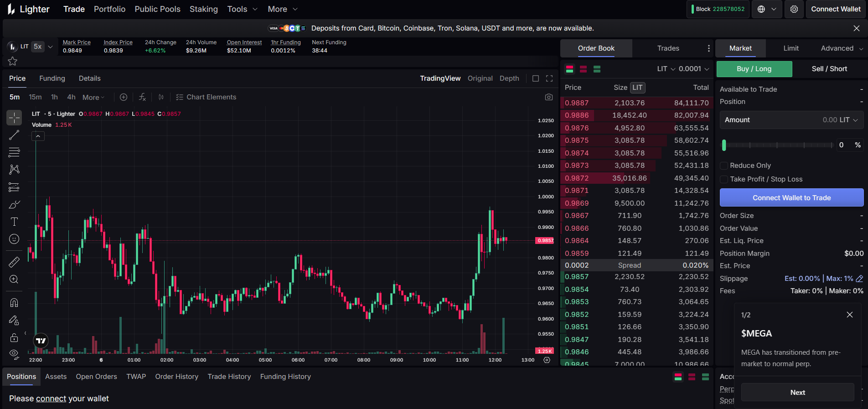868x409 pixels.
Task: Select Sell / Short side
Action: tap(829, 69)
